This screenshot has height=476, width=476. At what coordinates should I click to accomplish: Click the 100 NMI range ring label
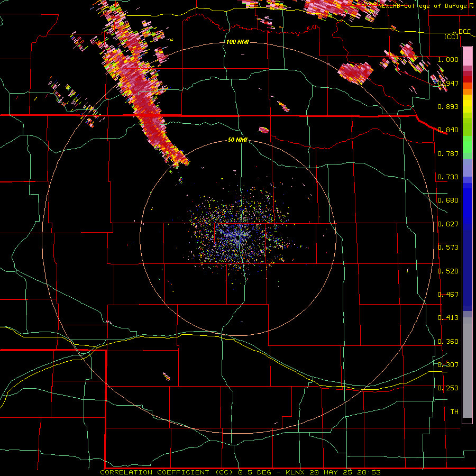237,42
